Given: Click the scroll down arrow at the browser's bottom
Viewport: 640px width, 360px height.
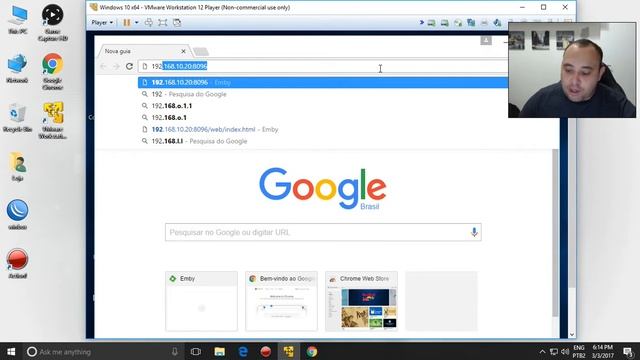Looking at the screenshot, I should pyautogui.click(x=572, y=334).
